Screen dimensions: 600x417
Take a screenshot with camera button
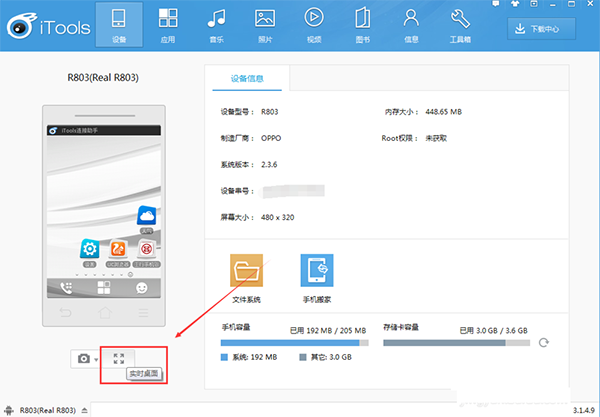click(x=82, y=358)
